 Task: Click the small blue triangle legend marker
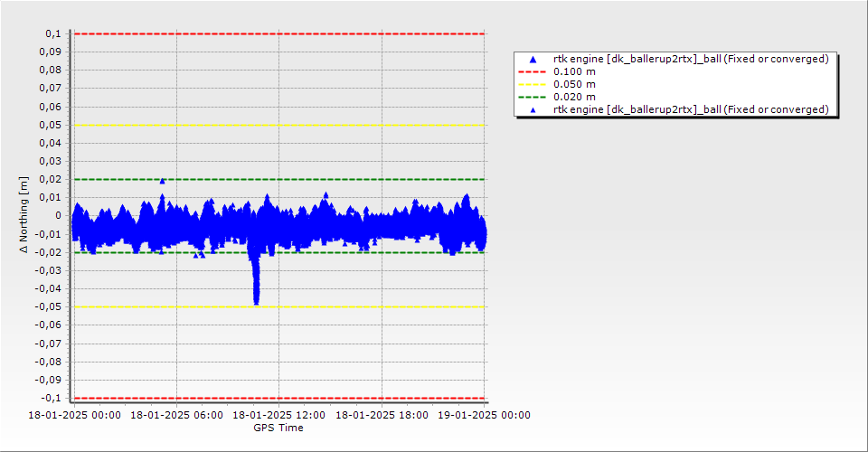[x=533, y=109]
